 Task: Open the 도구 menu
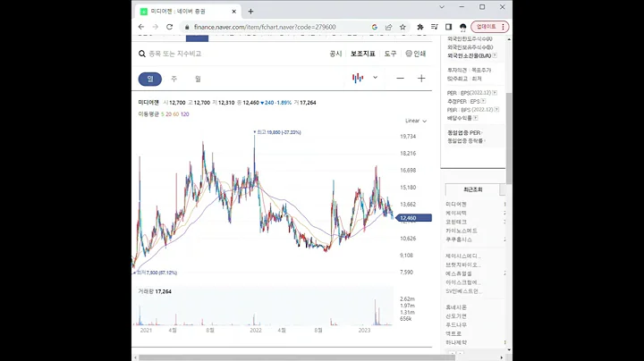click(390, 54)
